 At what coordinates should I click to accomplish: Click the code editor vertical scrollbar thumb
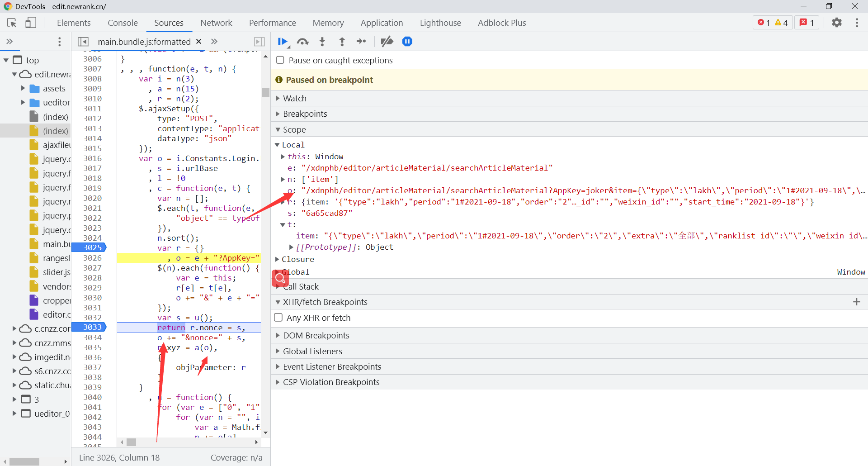coord(265,92)
